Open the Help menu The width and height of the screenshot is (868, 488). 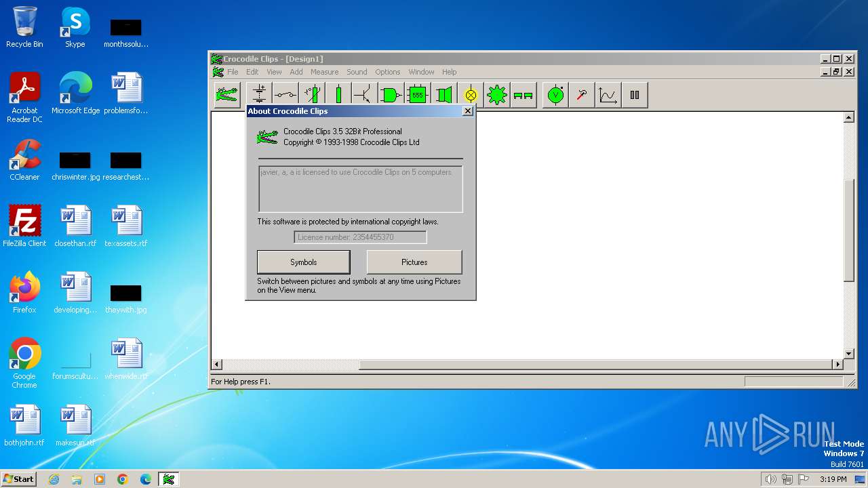click(450, 72)
